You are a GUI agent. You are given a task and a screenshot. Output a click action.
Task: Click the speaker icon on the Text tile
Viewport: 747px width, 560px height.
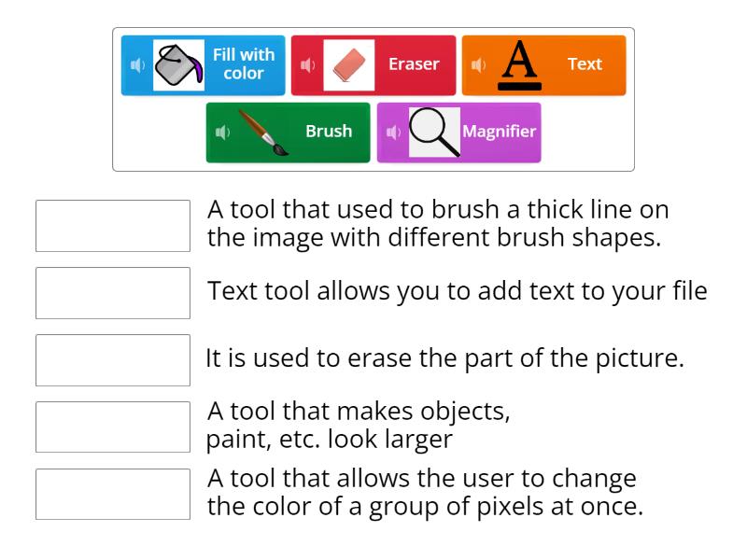477,65
